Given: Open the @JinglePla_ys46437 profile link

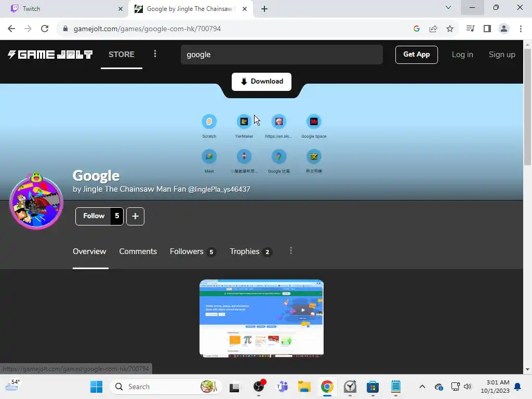Looking at the screenshot, I should coord(219,189).
